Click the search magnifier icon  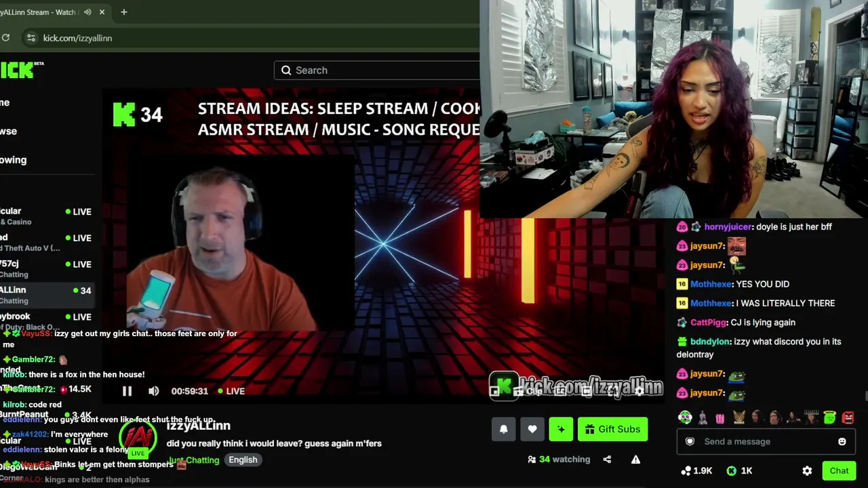click(286, 70)
